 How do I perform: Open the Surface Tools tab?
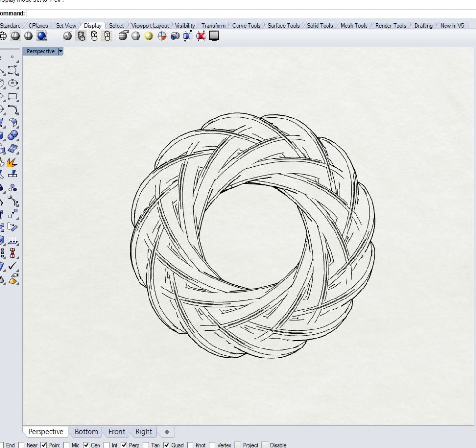[x=284, y=26]
